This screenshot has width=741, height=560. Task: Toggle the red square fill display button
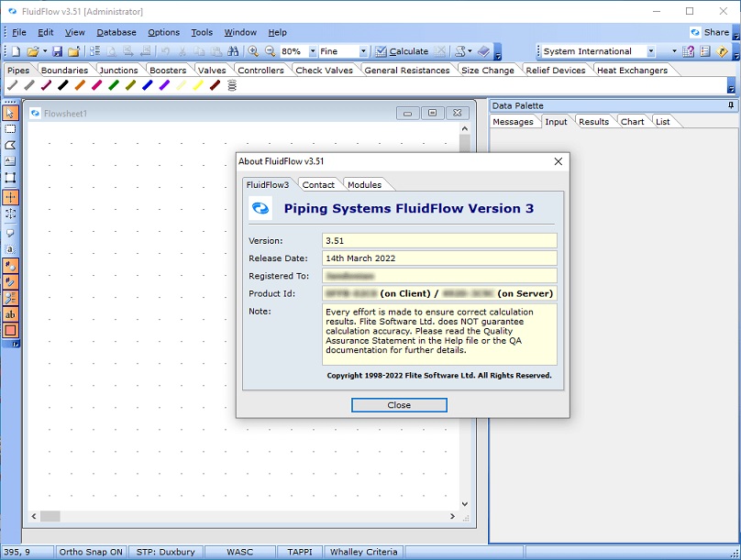(x=10, y=331)
